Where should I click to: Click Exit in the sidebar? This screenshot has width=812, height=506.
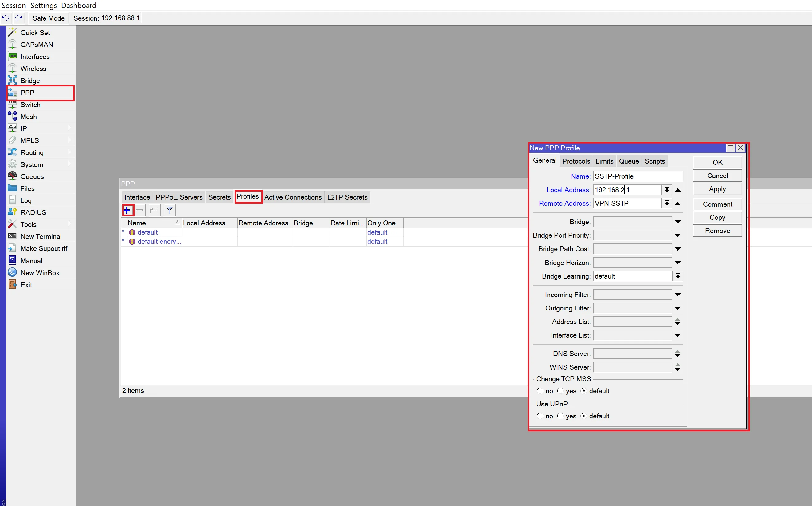pyautogui.click(x=41, y=285)
